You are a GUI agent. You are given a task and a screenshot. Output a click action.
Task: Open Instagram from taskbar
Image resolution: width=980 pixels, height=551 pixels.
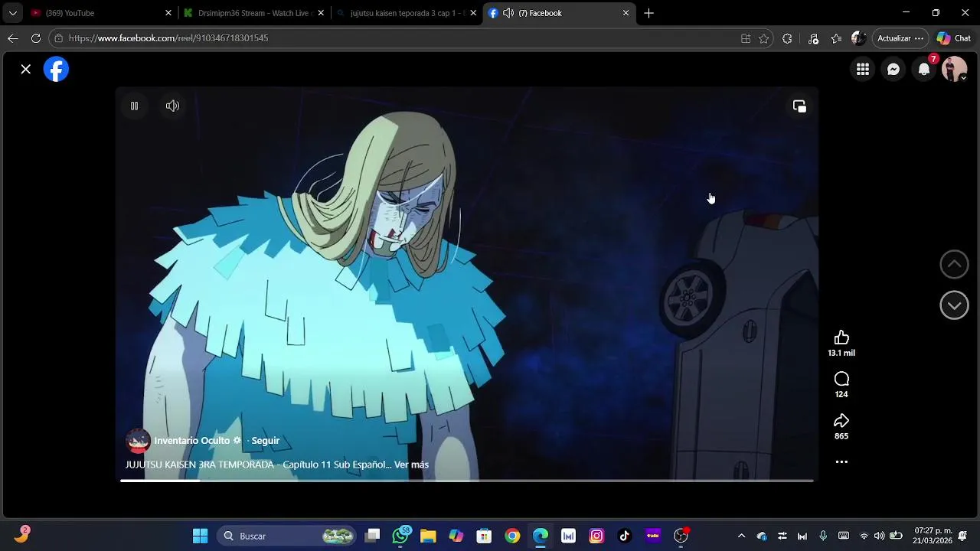pos(596,536)
